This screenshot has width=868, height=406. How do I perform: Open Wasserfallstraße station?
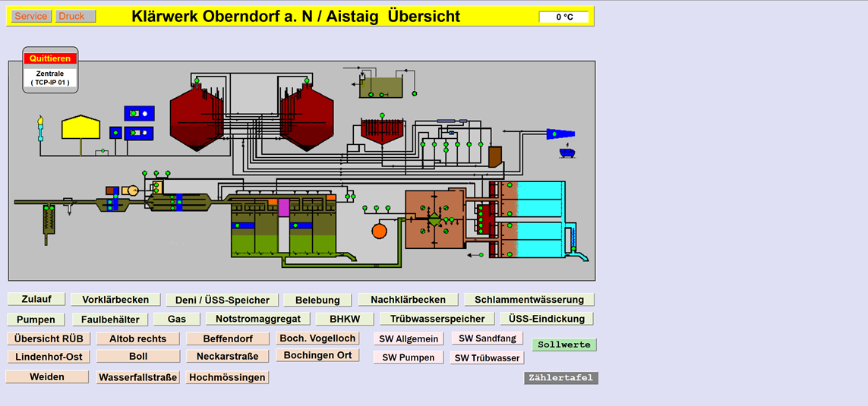click(x=138, y=377)
